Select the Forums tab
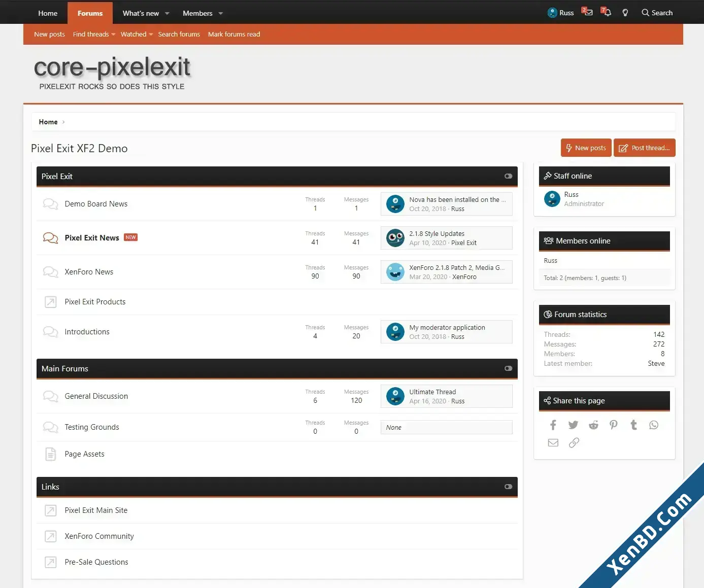Screen dimensions: 704x588 tap(90, 13)
